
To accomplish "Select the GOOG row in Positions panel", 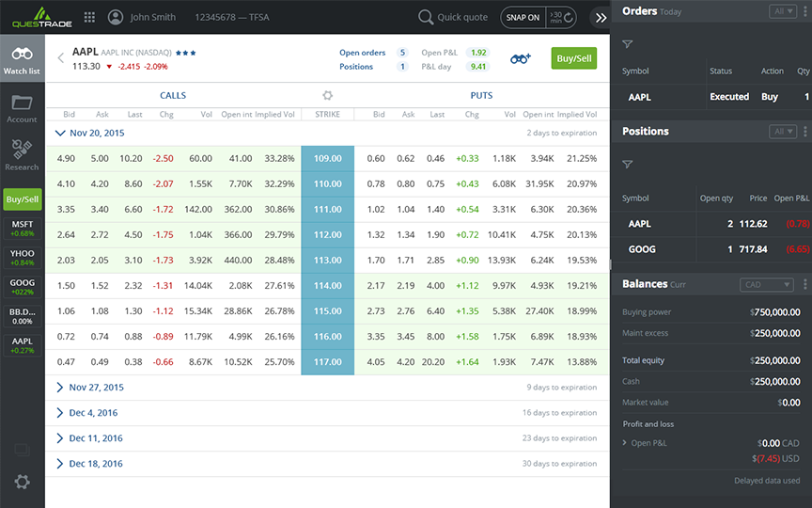I will 711,249.
